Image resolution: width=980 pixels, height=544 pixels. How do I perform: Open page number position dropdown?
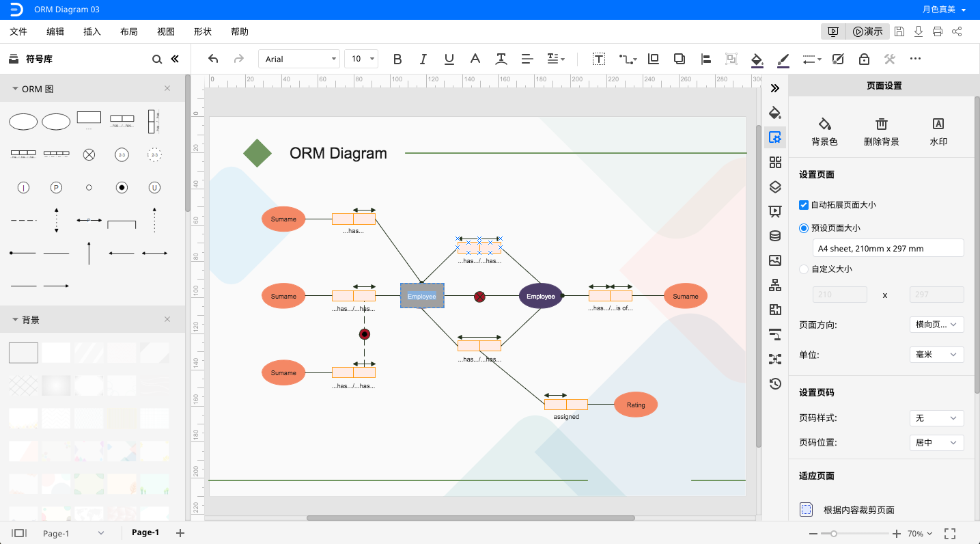tap(937, 442)
